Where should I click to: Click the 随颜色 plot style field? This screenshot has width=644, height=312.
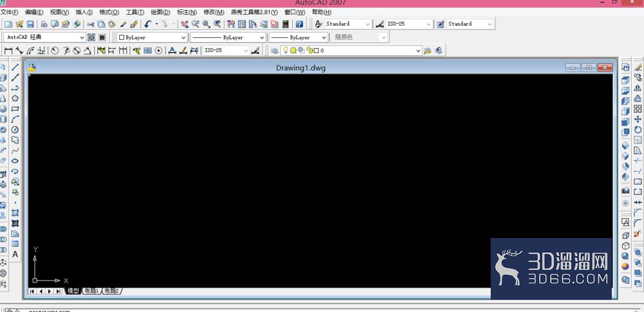[359, 37]
